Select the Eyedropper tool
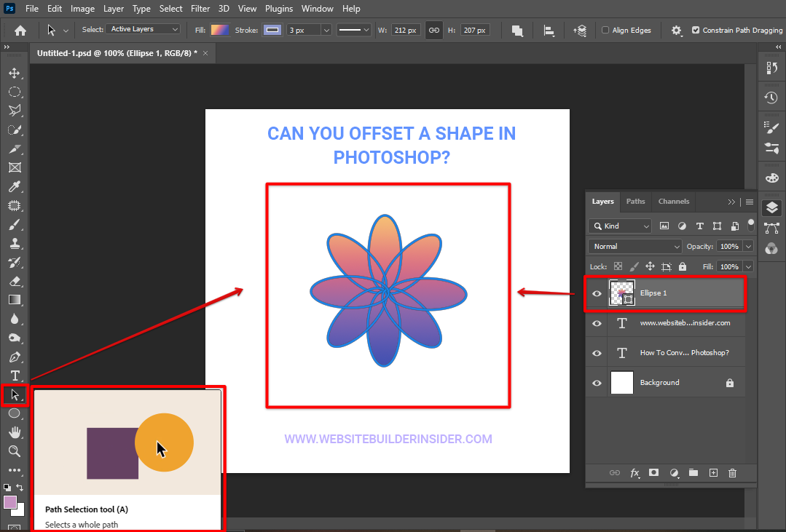786x532 pixels. [x=14, y=186]
